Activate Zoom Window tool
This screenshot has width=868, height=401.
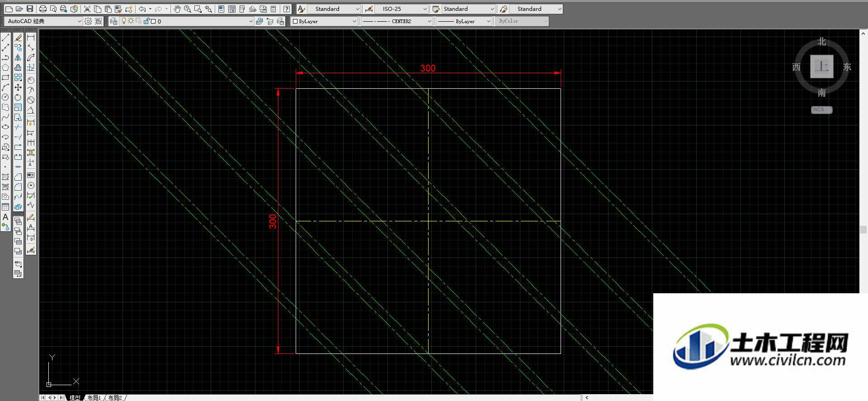coord(198,9)
